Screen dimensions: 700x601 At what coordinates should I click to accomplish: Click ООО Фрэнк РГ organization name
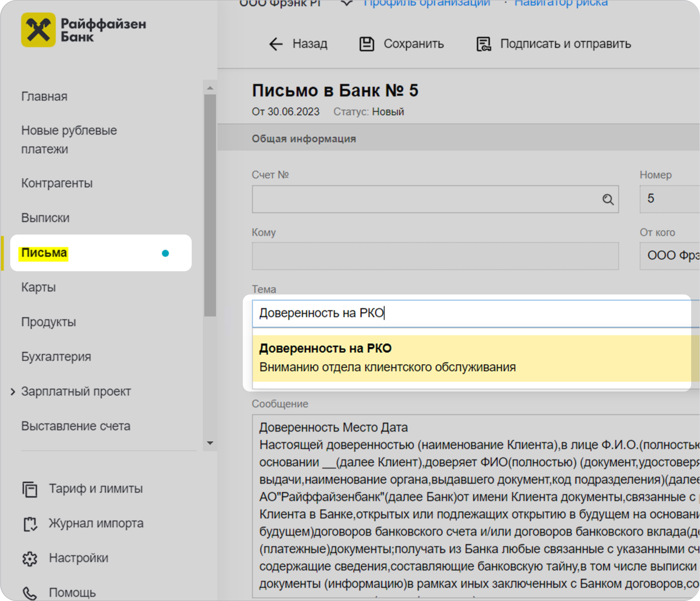point(280,3)
